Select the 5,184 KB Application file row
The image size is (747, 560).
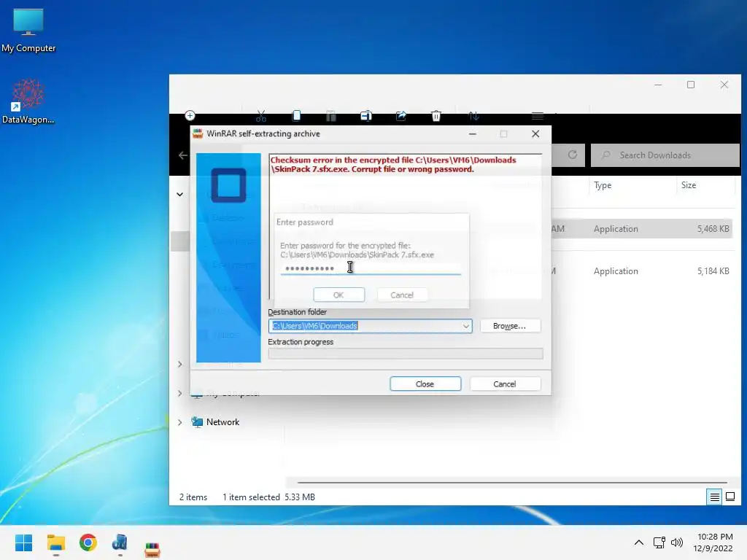(642, 271)
